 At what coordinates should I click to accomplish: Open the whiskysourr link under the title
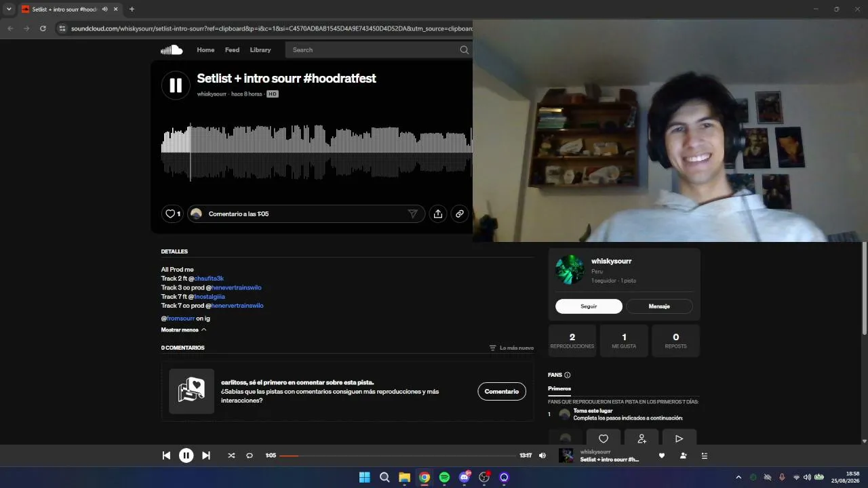[212, 94]
